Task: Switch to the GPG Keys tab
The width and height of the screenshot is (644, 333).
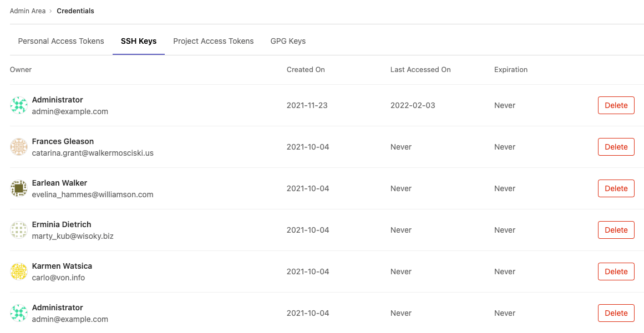Action: click(288, 41)
